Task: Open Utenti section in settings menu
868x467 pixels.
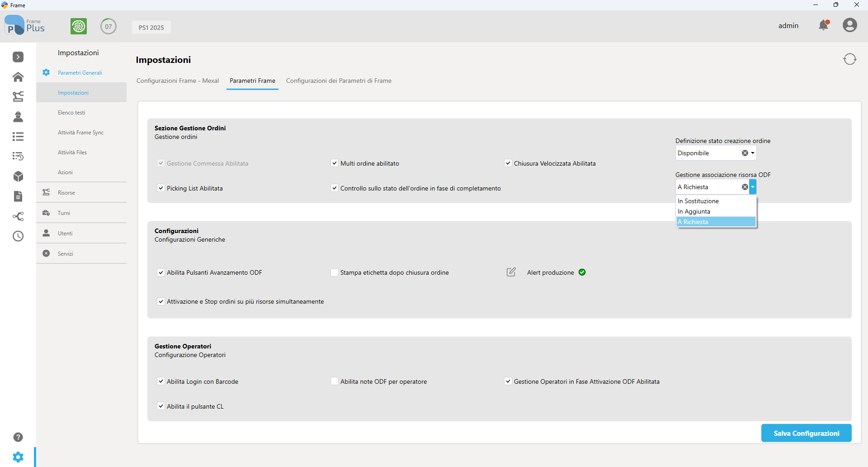Action: tap(81, 233)
